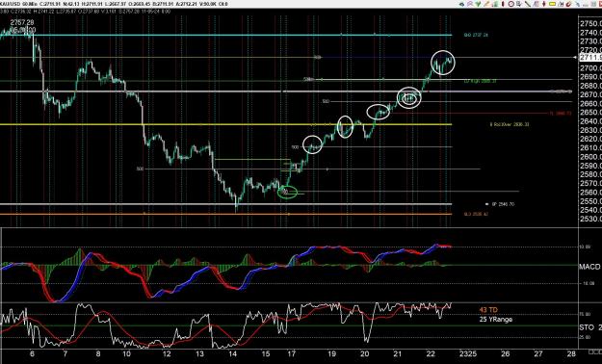The height and width of the screenshot is (364, 602).
Task: Click the 2757.28 high price label
Action: (x=22, y=23)
